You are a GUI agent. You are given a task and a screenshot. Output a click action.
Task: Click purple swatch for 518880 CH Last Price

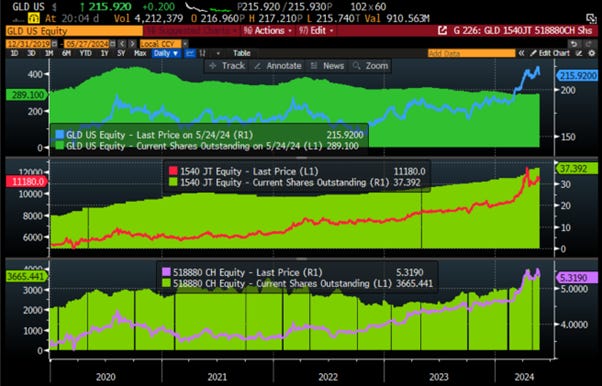tap(166, 272)
